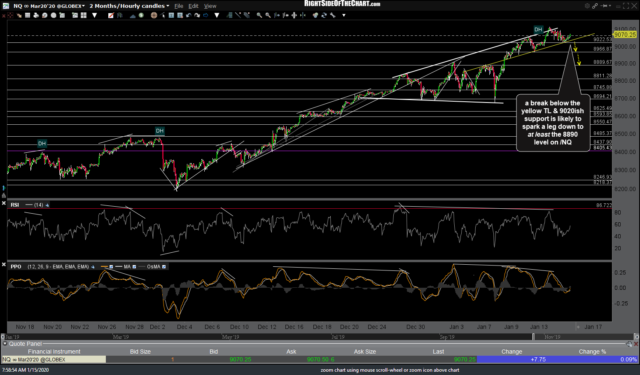Click the timeline scrollbar left arrow
Image resolution: width=640 pixels, height=375 pixels.
3,337
